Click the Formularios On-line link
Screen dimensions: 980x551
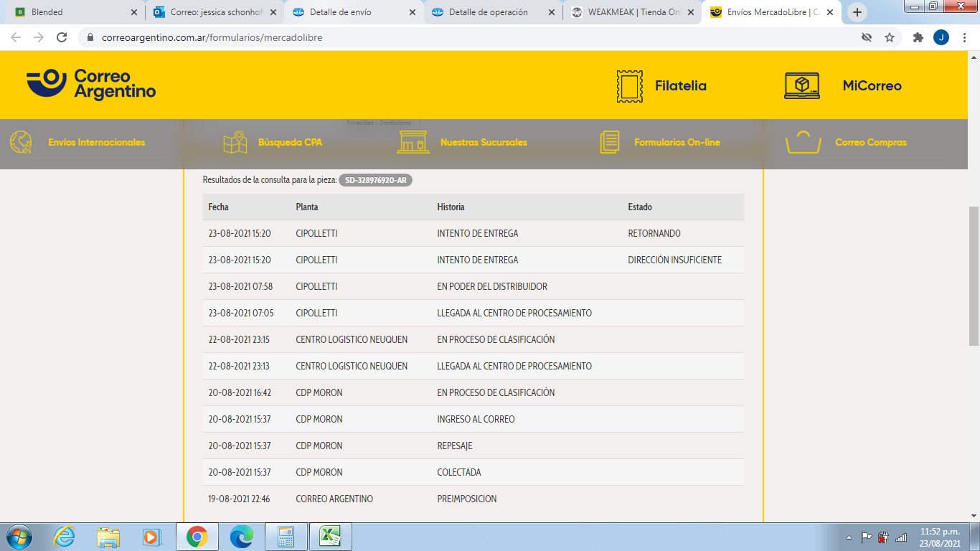click(677, 142)
